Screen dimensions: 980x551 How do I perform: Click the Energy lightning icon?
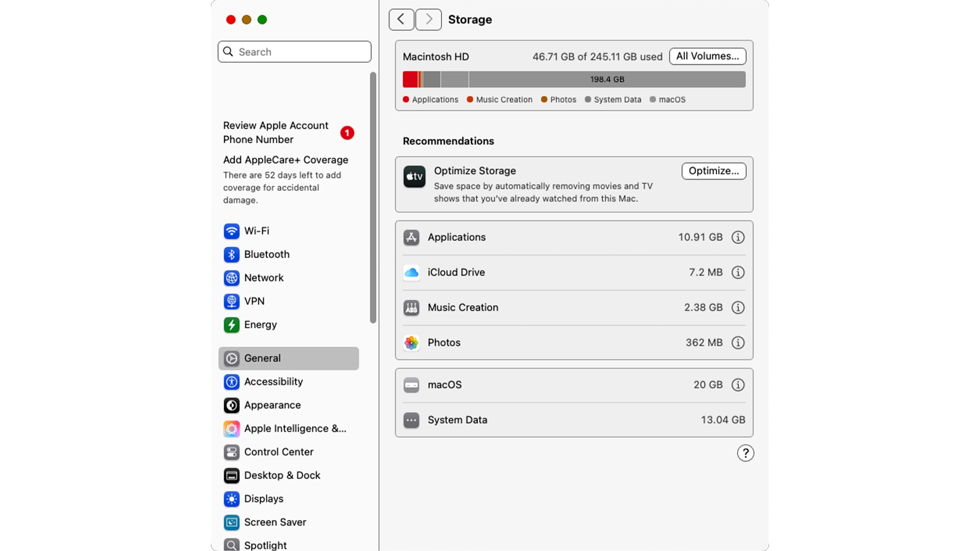pos(231,325)
